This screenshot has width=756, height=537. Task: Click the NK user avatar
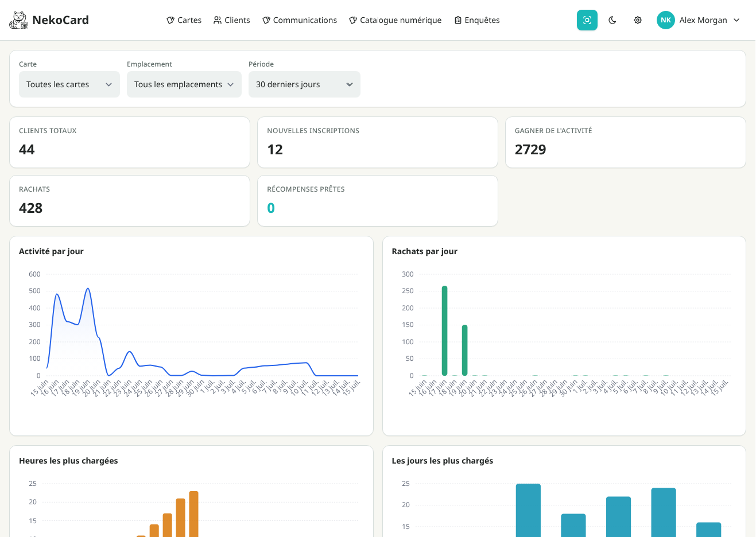coord(666,20)
